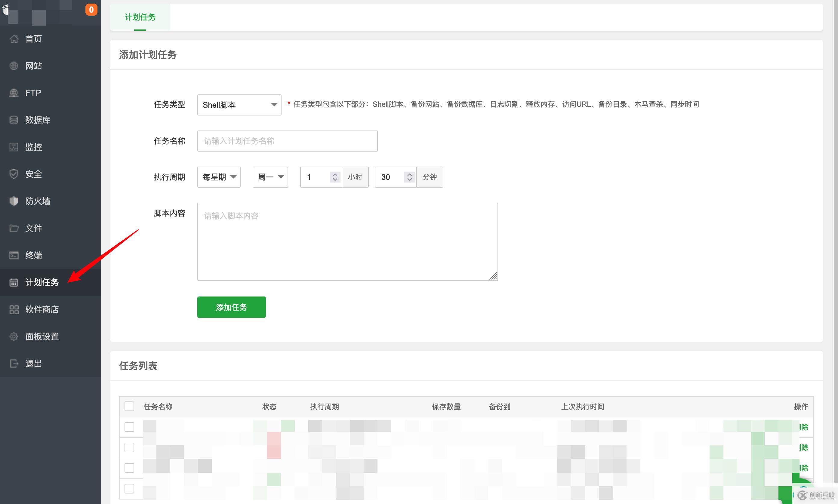838x504 pixels.
Task: Click the shield icon beside 安全
Action: pyautogui.click(x=14, y=174)
